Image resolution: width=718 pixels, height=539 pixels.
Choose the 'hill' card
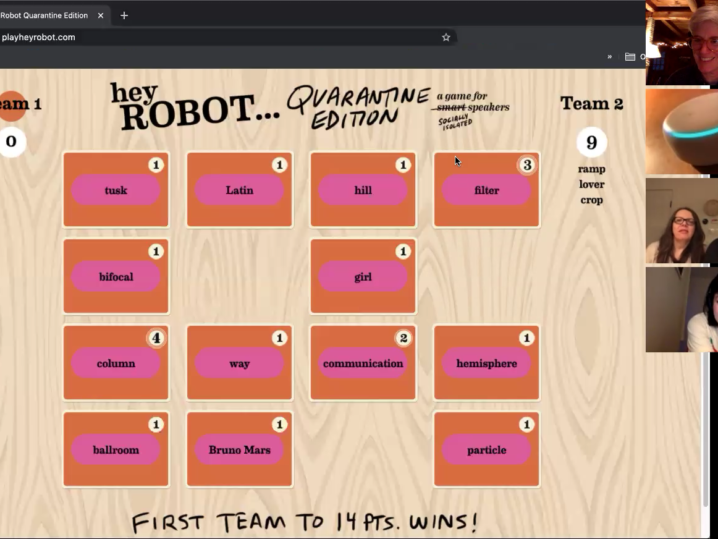click(x=363, y=190)
